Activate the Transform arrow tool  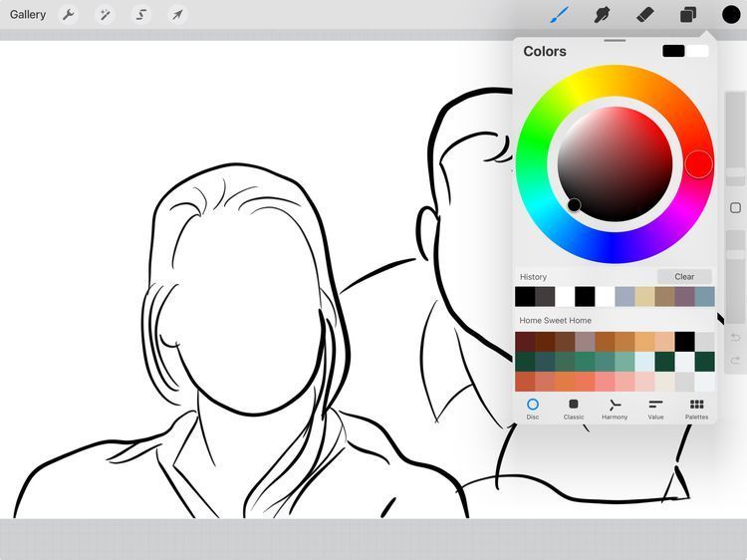(x=176, y=15)
